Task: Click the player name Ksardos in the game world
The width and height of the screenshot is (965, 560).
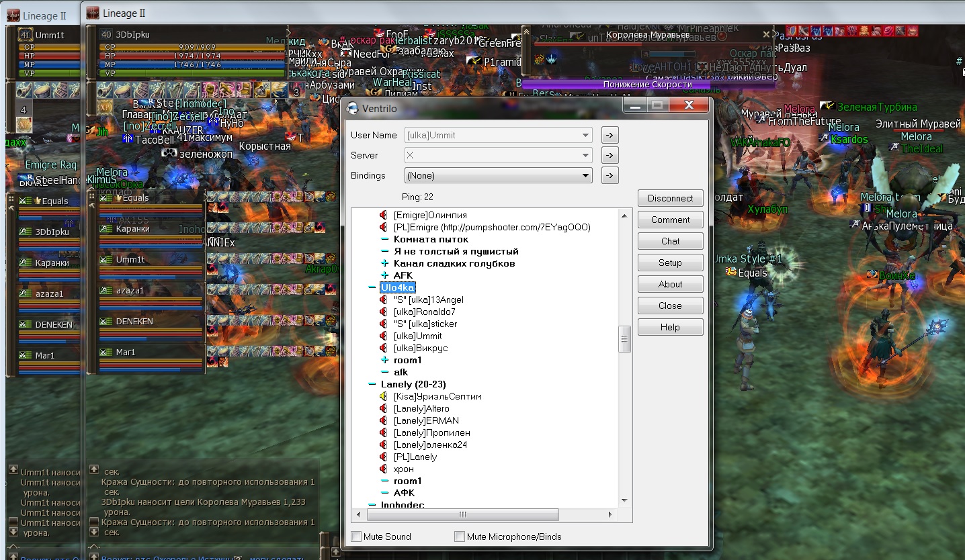Action: [x=849, y=140]
